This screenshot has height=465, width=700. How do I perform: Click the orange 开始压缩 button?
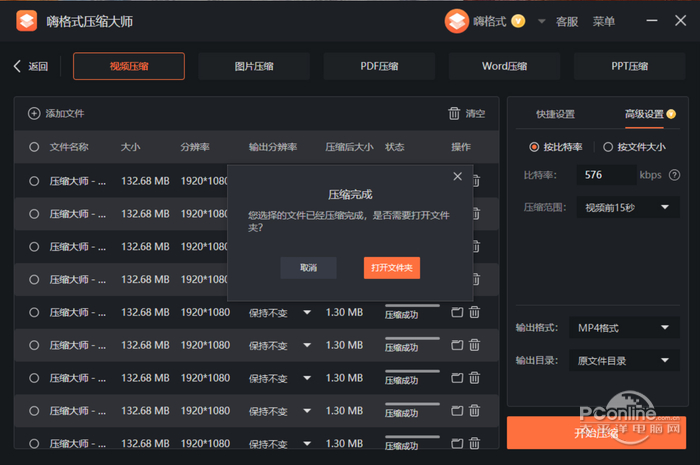(596, 432)
